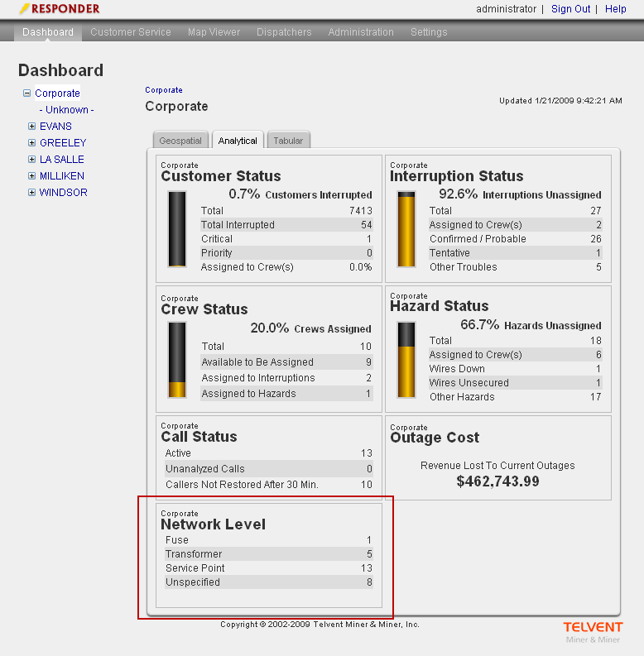Open the Dispatchers menu item

point(284,32)
